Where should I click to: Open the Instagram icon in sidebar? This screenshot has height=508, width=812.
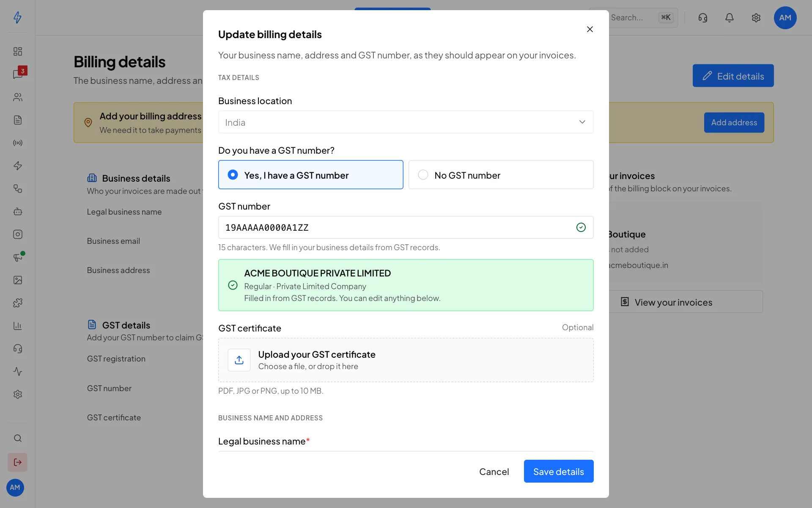17,234
